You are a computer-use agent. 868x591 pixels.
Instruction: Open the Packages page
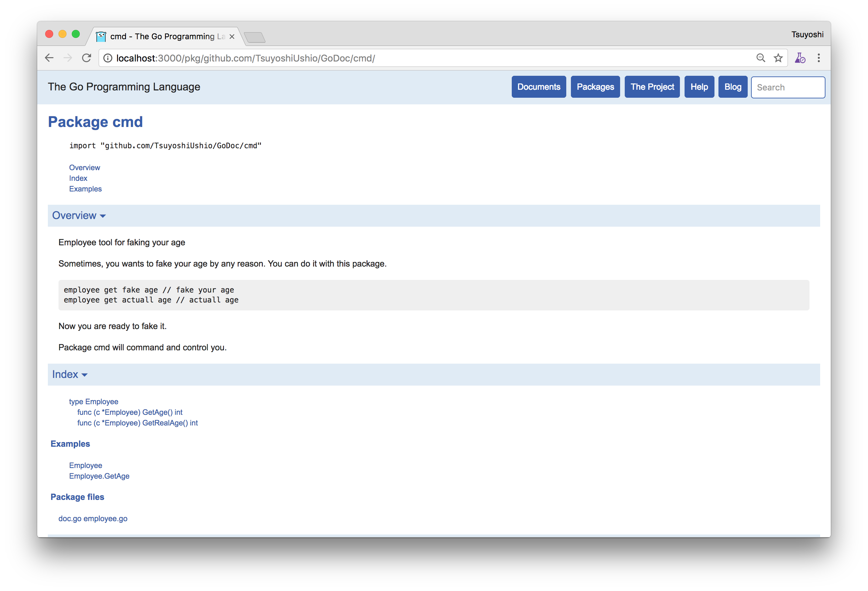pyautogui.click(x=595, y=87)
